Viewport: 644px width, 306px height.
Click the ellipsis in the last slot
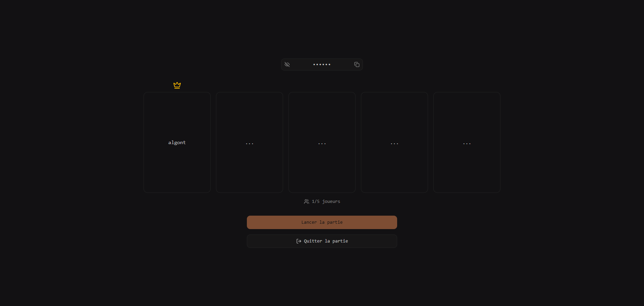coord(467,143)
